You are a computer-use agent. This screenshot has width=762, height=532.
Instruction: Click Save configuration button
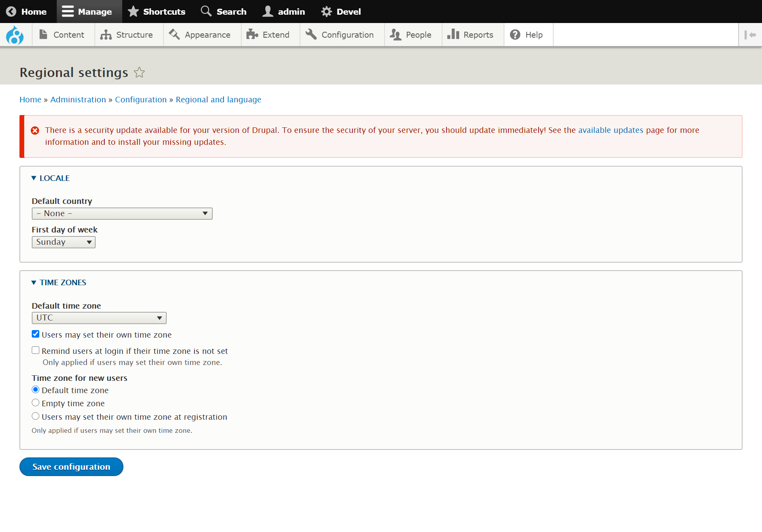click(71, 467)
